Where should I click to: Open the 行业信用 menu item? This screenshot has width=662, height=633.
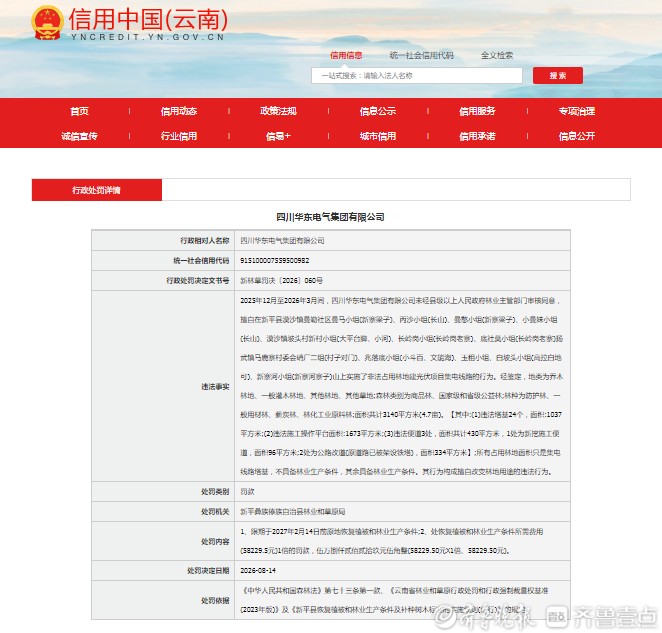click(179, 136)
